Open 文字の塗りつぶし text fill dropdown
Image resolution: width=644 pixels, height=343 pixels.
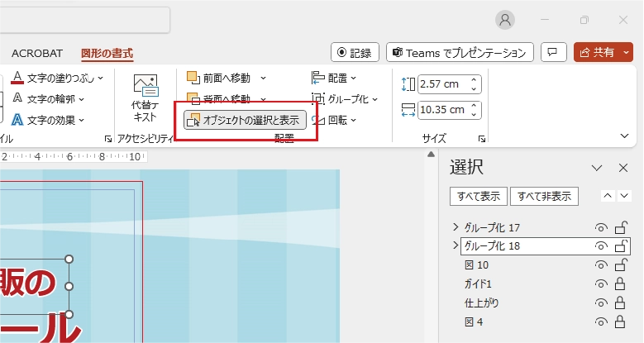[x=101, y=78]
